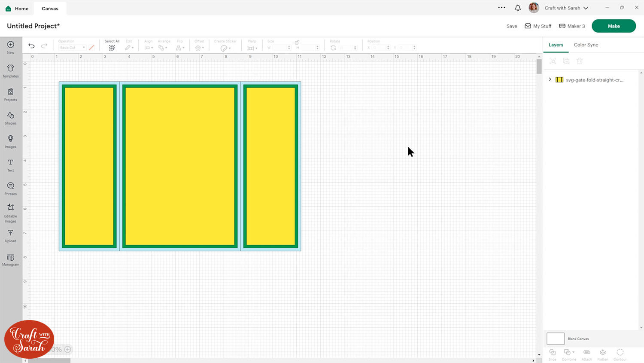Click the New project icon in sidebar
The image size is (644, 363).
click(11, 47)
